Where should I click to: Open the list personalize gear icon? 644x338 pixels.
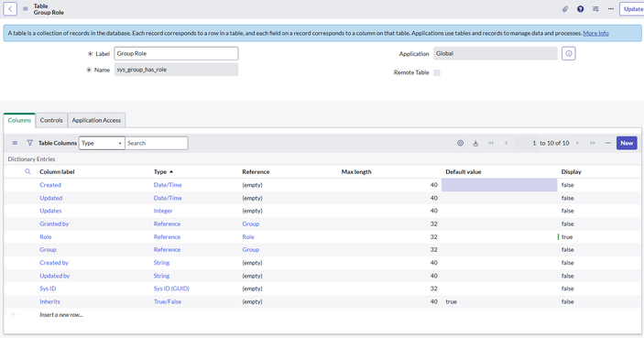461,143
